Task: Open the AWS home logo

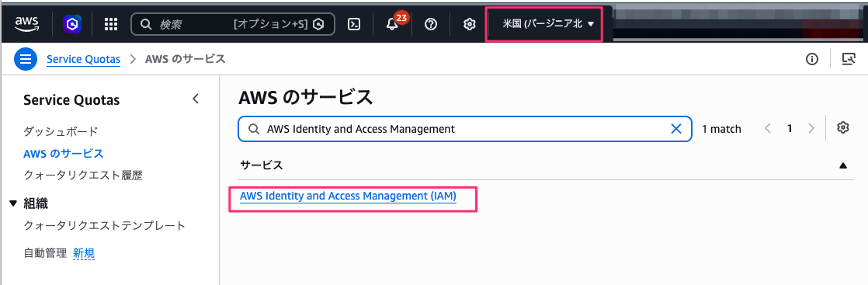Action: click(x=26, y=23)
